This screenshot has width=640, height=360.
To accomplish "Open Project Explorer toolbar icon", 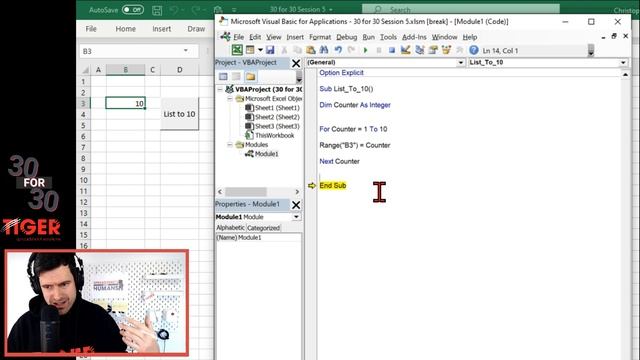I will (419, 50).
